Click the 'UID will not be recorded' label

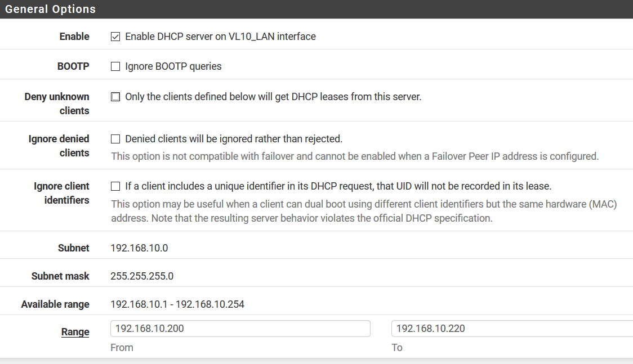coord(338,186)
